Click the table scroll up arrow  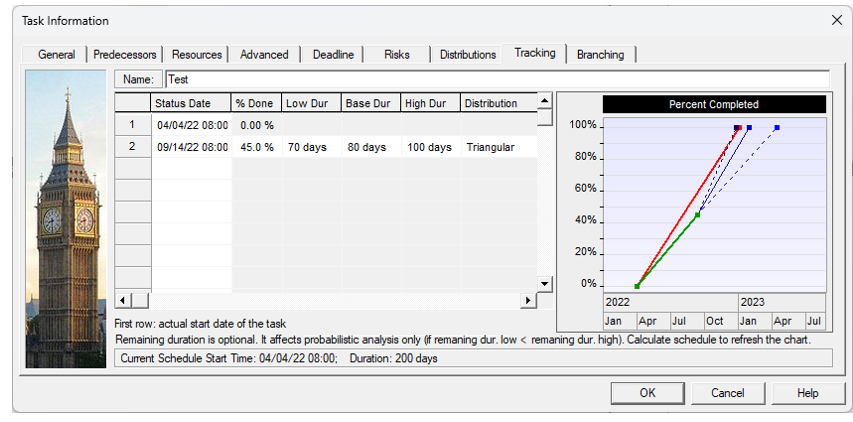coord(544,101)
